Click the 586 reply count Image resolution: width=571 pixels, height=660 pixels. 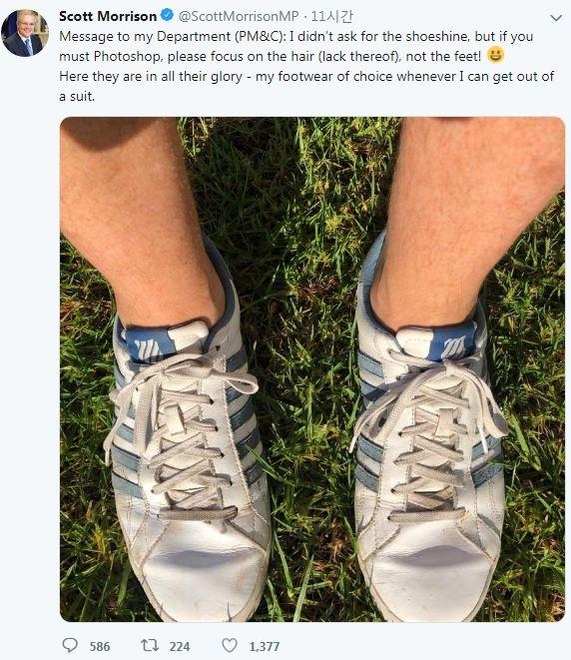(x=100, y=646)
